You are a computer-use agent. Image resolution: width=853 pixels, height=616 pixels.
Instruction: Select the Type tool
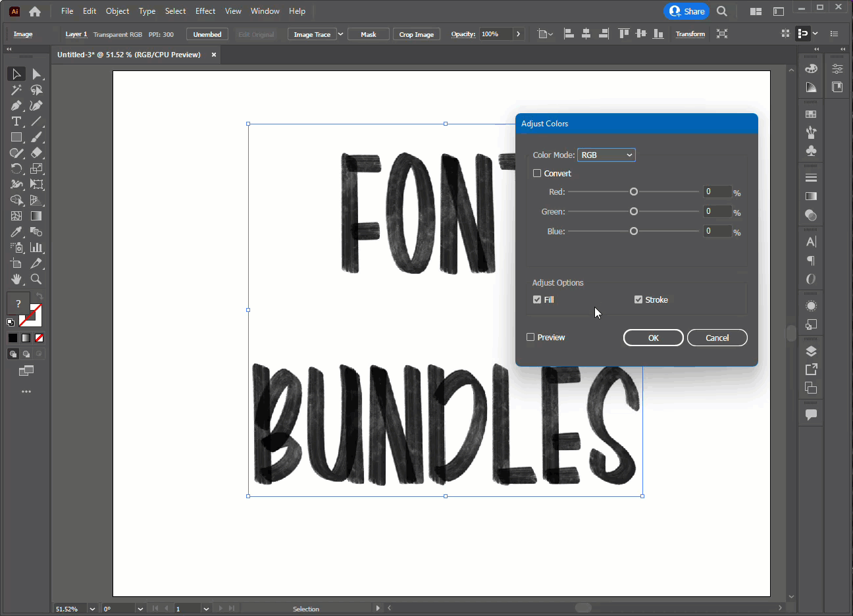(x=16, y=121)
